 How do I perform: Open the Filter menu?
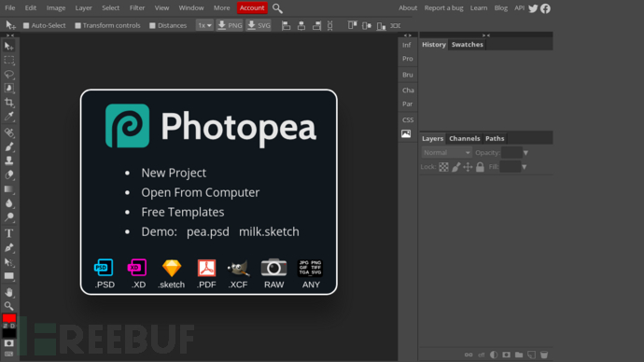(x=137, y=7)
